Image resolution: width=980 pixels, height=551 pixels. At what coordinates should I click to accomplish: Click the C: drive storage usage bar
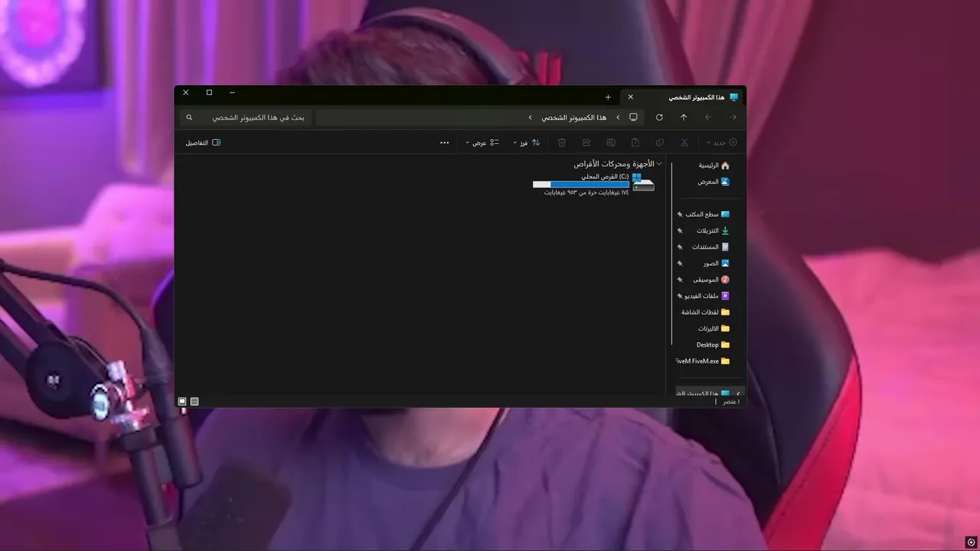(x=580, y=184)
